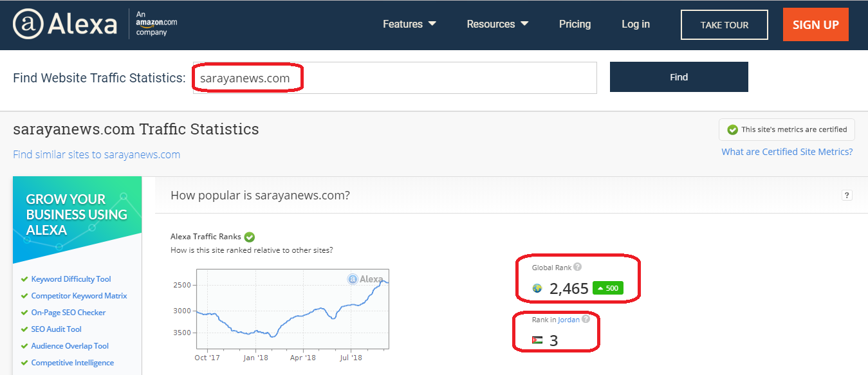Click the green checkmark beside Alexa Traffic Ranks

(250, 237)
